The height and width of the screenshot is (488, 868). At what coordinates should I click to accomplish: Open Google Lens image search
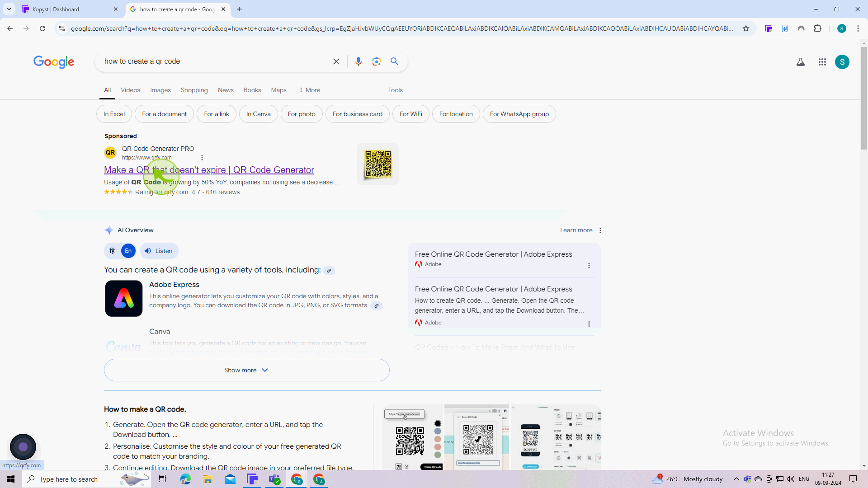coord(377,61)
